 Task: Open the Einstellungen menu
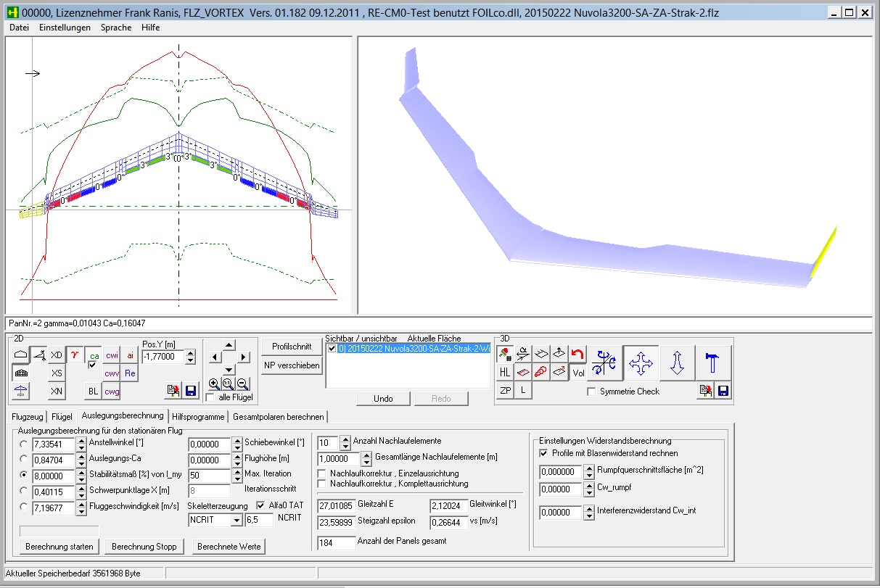tap(65, 28)
